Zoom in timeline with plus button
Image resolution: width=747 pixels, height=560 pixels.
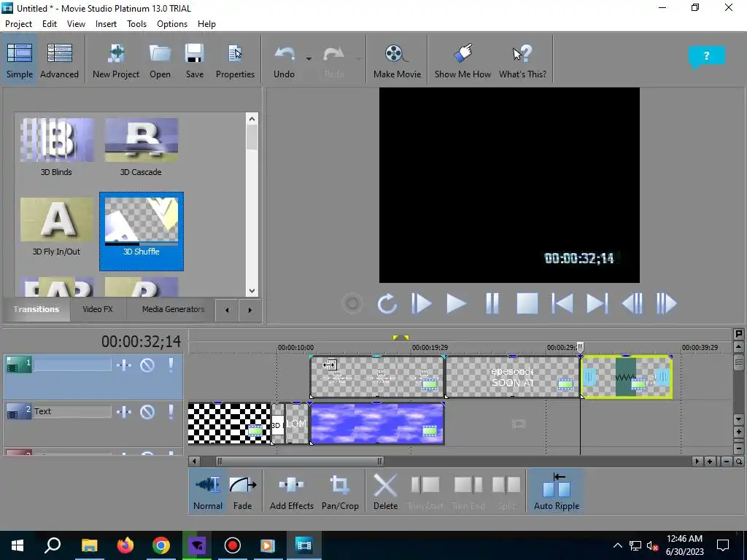point(710,462)
